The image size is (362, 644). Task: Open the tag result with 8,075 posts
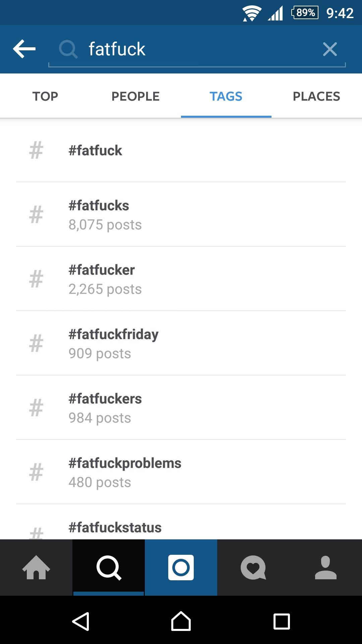pos(181,215)
